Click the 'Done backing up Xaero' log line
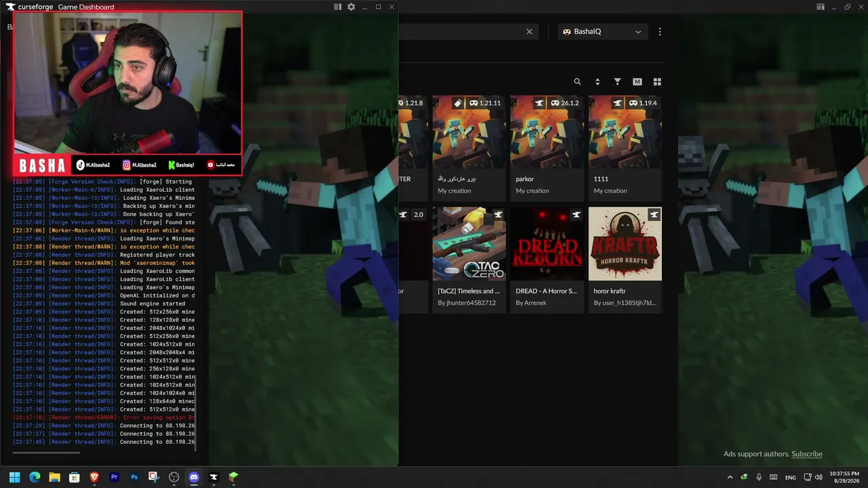868x488 pixels. click(x=104, y=214)
